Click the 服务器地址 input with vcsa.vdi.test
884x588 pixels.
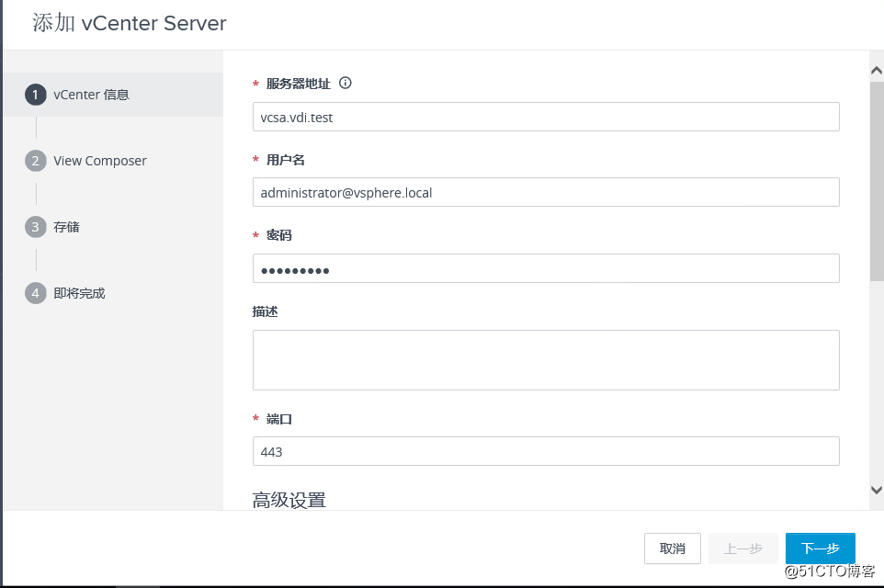coord(546,117)
